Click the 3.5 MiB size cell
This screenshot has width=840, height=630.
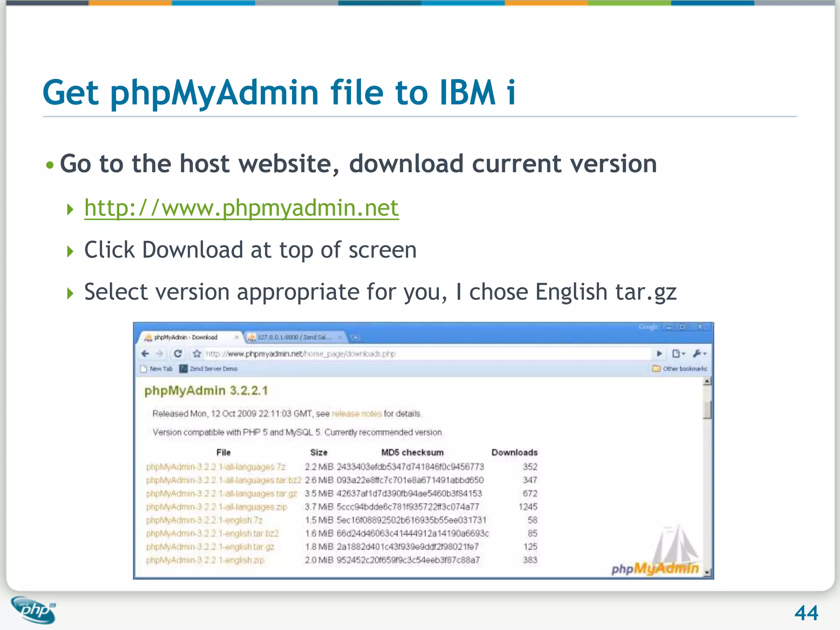click(x=319, y=493)
